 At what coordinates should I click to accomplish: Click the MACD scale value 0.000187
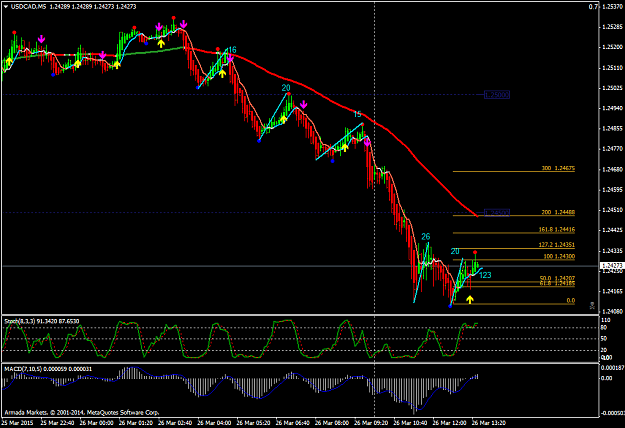pos(612,368)
